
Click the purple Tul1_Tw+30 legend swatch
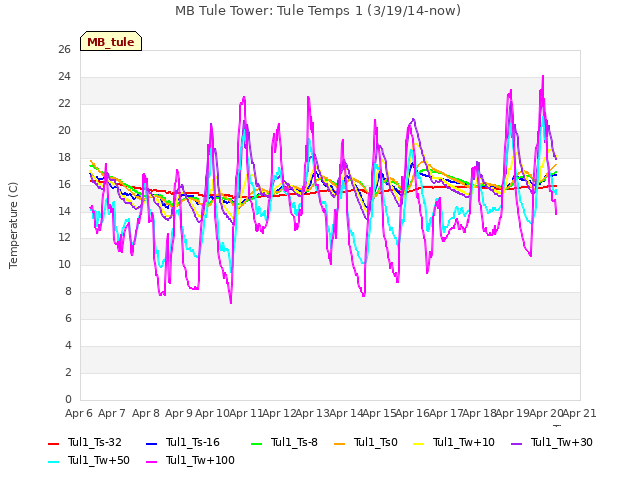click(516, 444)
